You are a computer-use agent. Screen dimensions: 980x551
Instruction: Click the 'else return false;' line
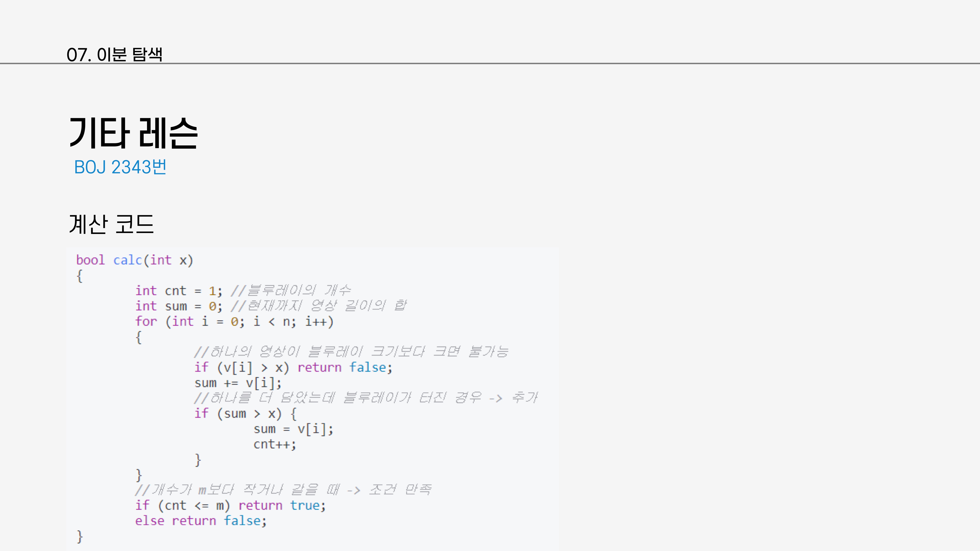(201, 521)
